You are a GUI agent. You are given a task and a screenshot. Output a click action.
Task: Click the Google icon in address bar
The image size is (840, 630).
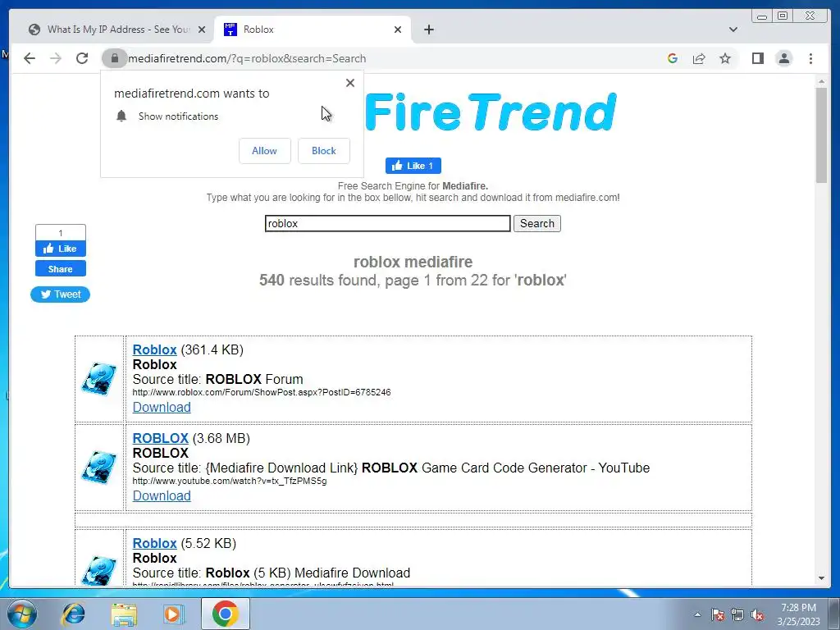pos(673,58)
